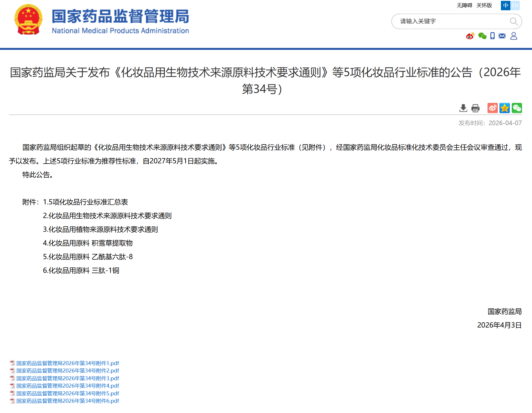The image size is (532, 413).
Task: Click the search magnifier icon
Action: pyautogui.click(x=513, y=21)
